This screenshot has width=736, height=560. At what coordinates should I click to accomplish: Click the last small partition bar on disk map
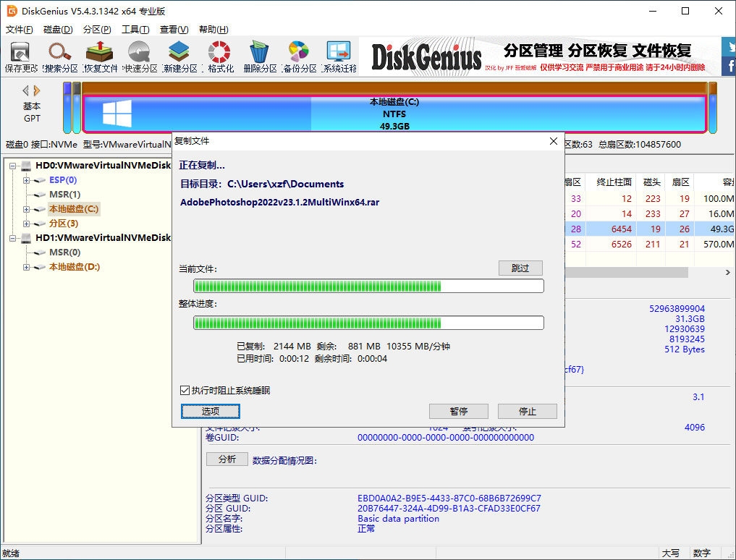pos(713,108)
